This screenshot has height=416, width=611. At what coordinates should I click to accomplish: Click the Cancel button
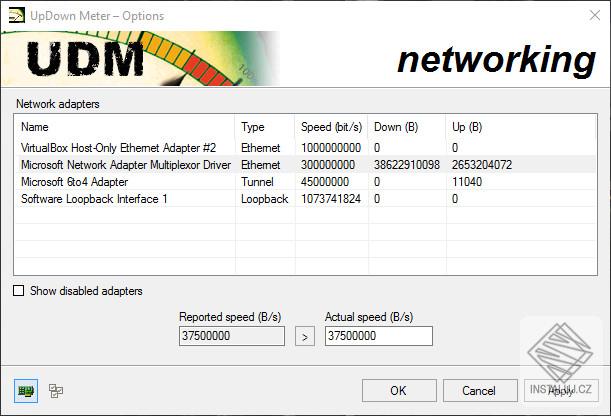[x=480, y=391]
